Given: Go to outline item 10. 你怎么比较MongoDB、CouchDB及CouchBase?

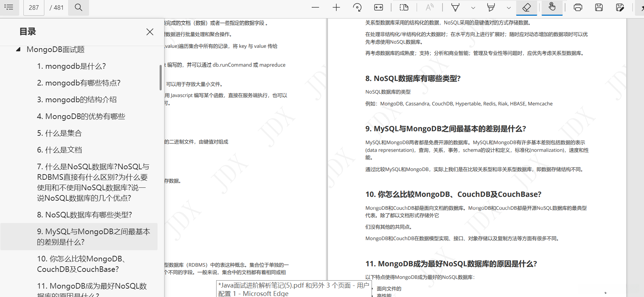Looking at the screenshot, I should coord(81,264).
